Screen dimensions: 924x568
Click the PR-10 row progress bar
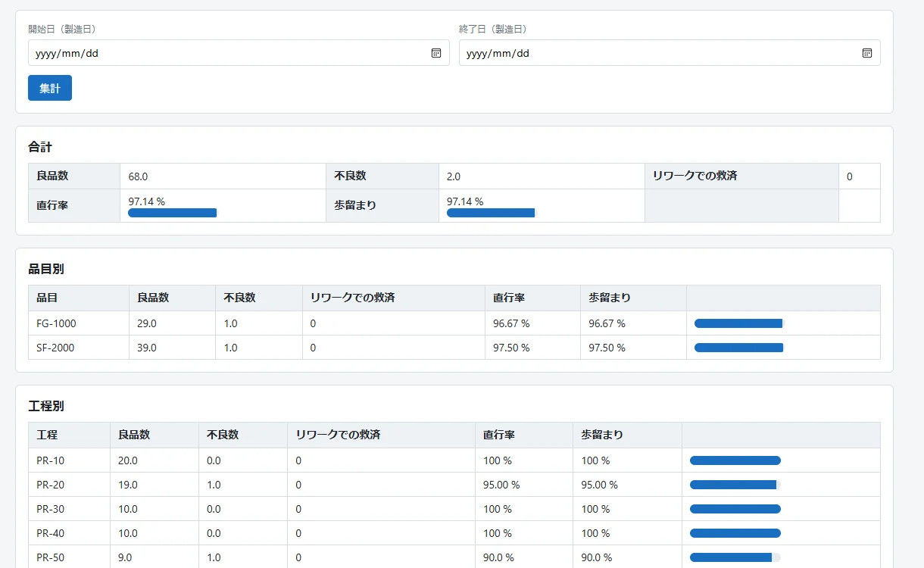[x=735, y=460]
